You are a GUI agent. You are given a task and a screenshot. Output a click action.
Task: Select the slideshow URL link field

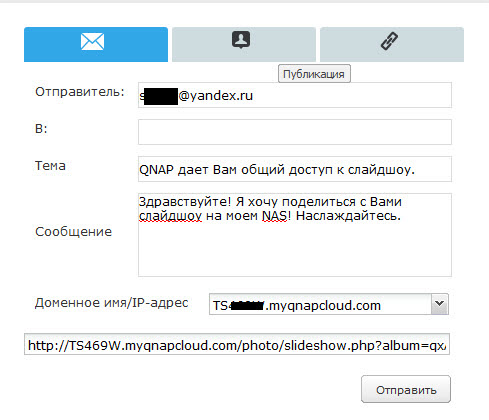coord(237,344)
